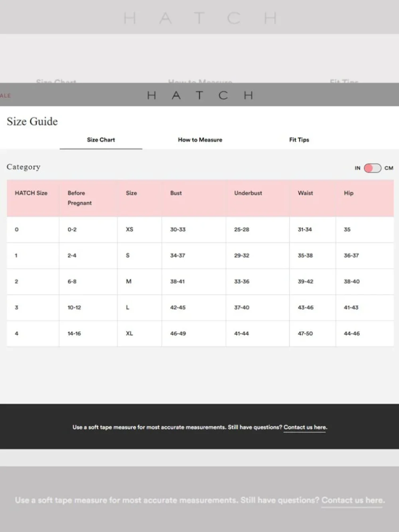
Task: Click waist value '47-50'
Action: pos(305,333)
